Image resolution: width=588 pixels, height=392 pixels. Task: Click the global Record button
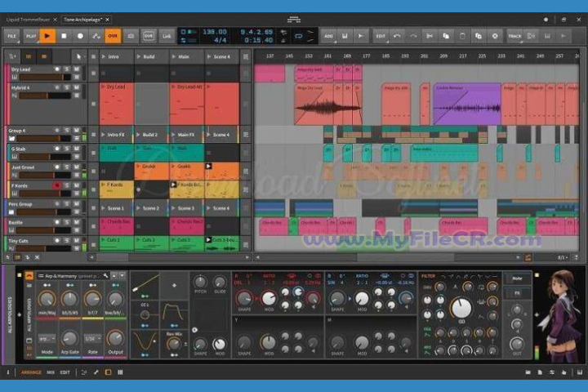coord(80,36)
